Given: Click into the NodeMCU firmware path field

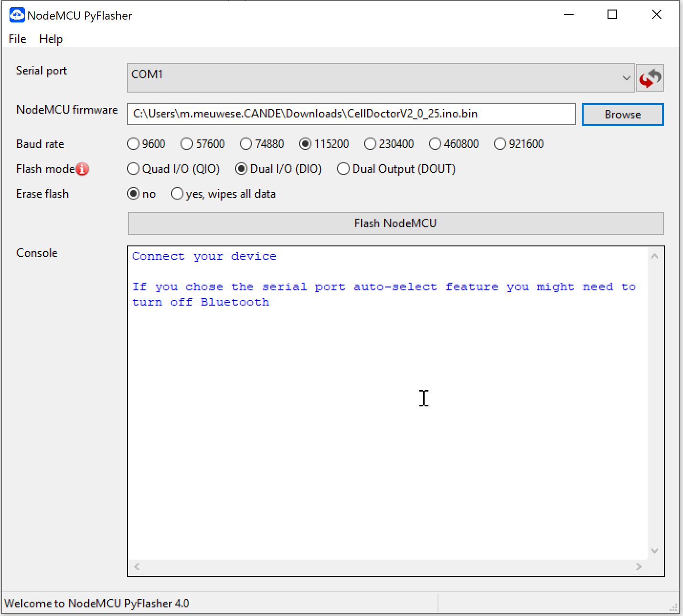Looking at the screenshot, I should point(351,114).
